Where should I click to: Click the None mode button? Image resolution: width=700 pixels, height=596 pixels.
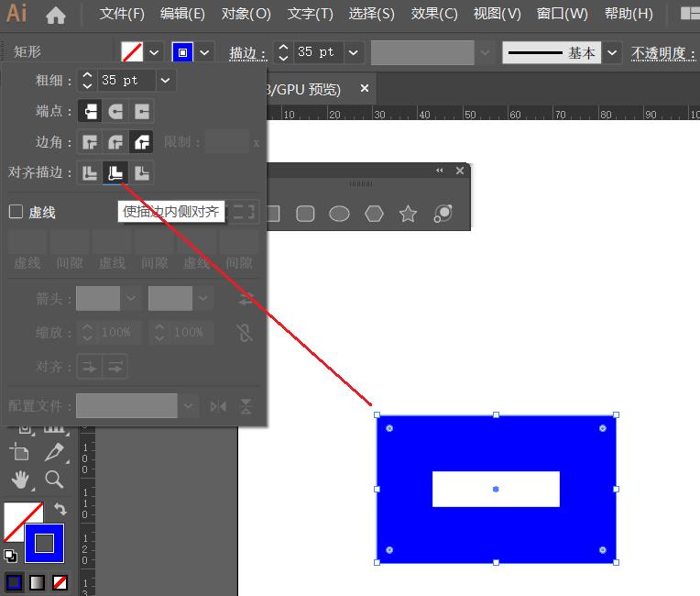(60, 582)
